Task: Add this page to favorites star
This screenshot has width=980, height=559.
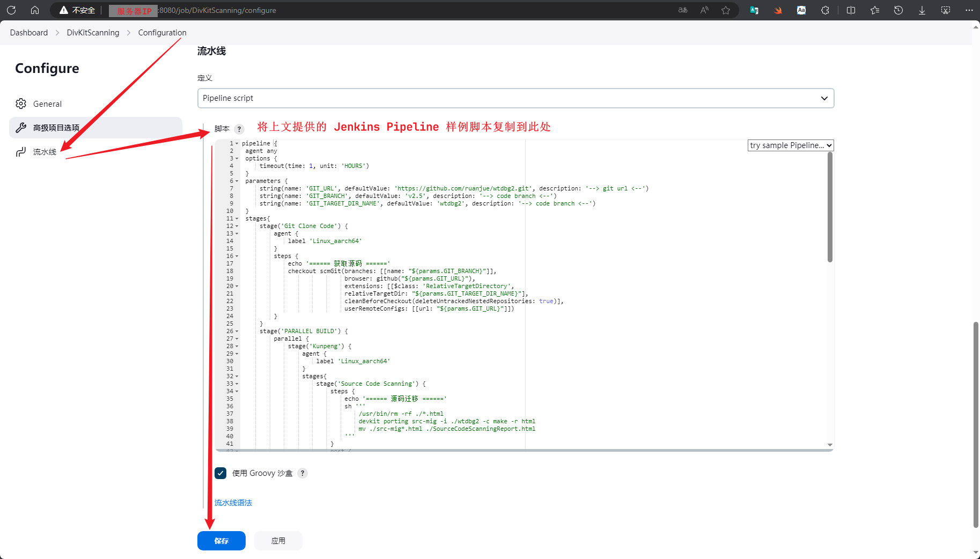Action: coord(726,10)
